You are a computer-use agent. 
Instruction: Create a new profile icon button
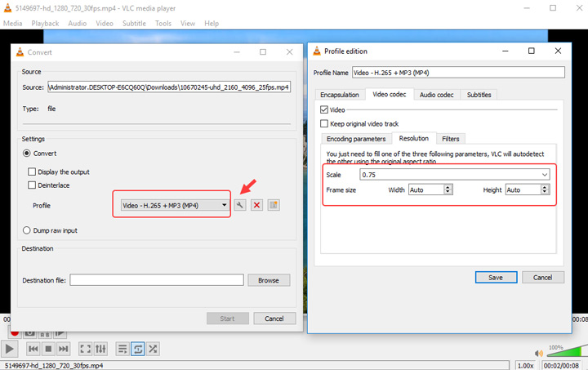(x=274, y=205)
